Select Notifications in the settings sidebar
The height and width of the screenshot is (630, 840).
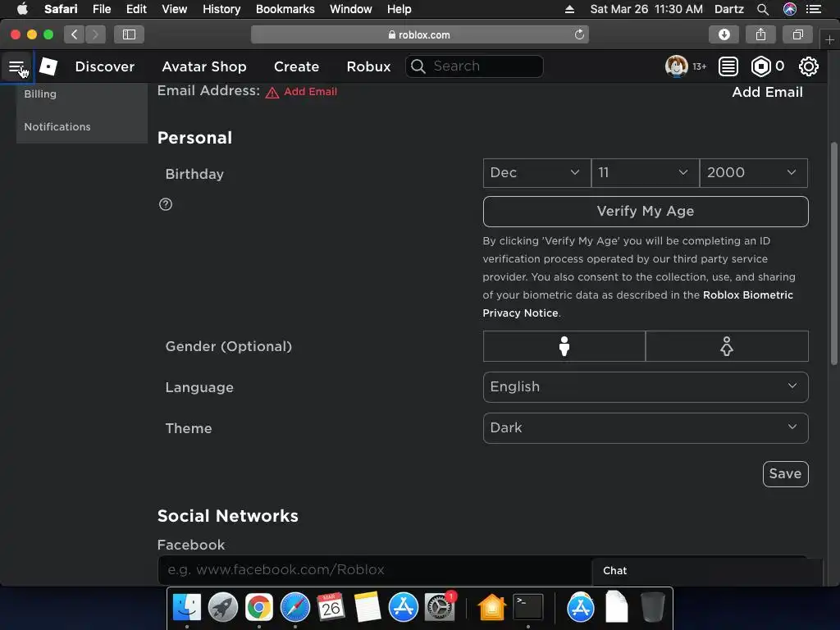tap(57, 127)
